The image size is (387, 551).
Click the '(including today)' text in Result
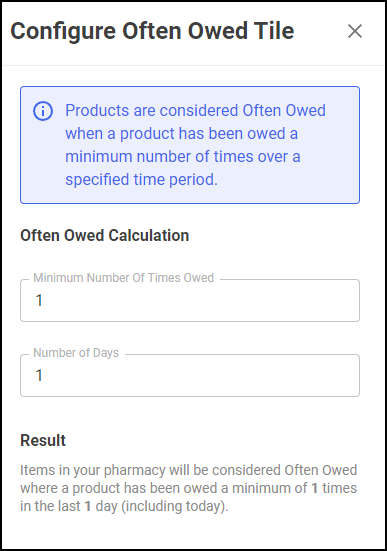[x=175, y=506]
